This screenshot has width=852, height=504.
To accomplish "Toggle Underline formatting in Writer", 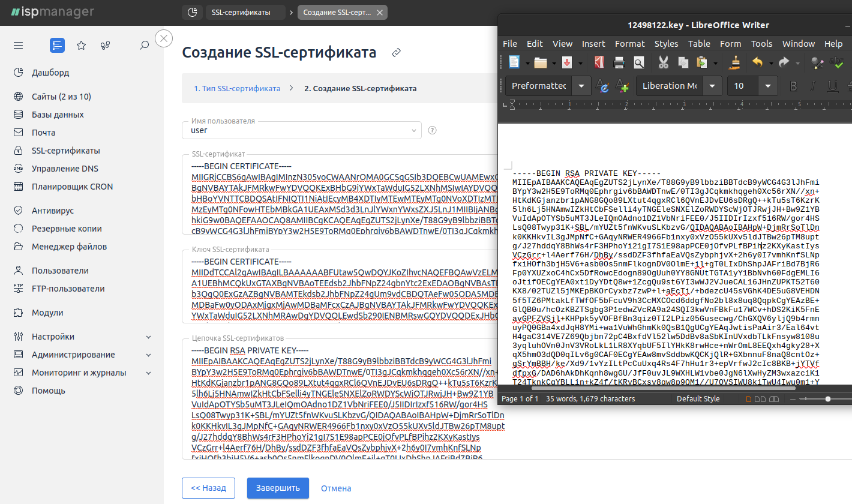I will 833,86.
